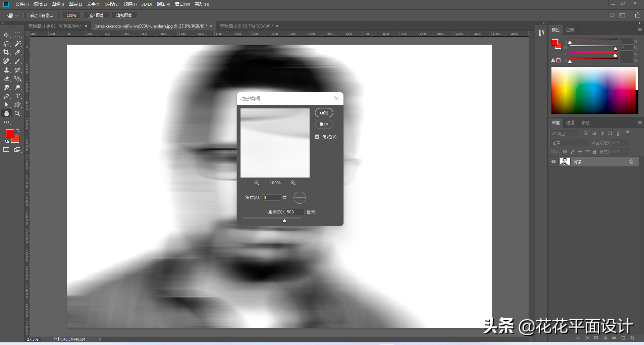644x345 pixels.
Task: Open the 正常 blend mode dropdown
Action: coord(570,143)
